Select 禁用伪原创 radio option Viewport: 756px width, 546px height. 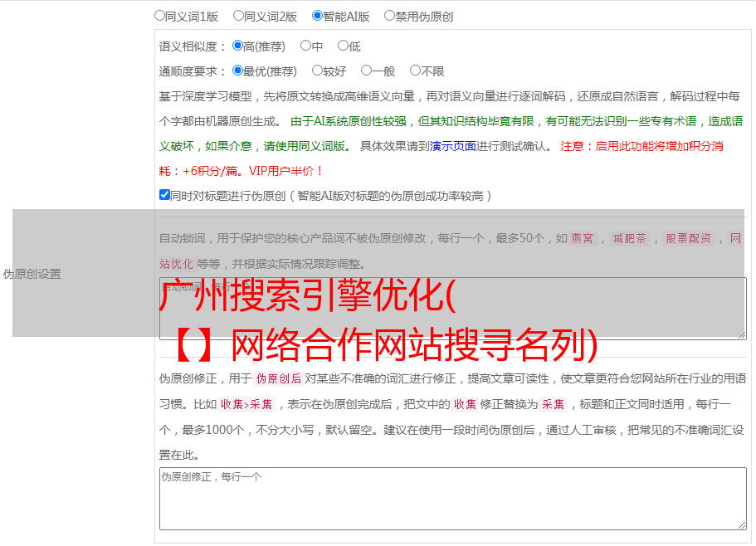[389, 16]
